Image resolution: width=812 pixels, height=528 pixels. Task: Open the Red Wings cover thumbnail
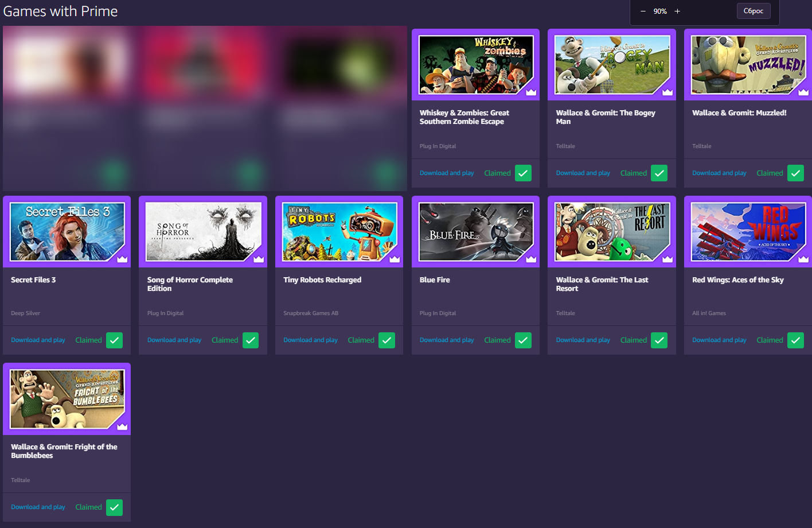tap(748, 232)
